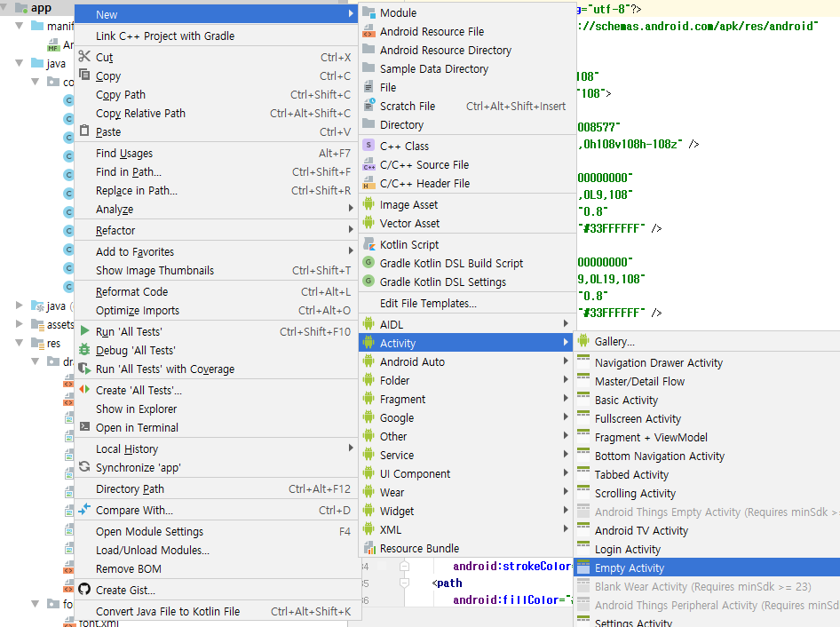Click the C/C++ Header File icon
Viewport: 840px width, 627px height.
pos(368,183)
